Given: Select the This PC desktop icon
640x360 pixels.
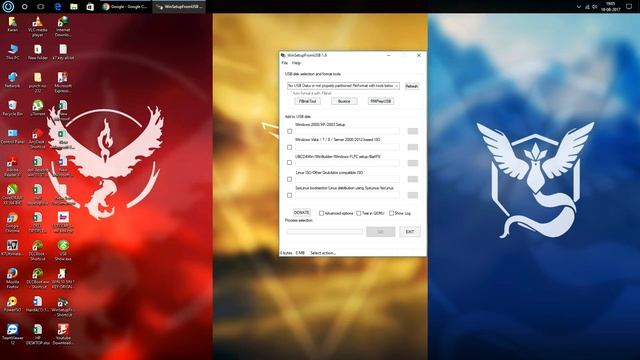Looking at the screenshot, I should pyautogui.click(x=12, y=52).
